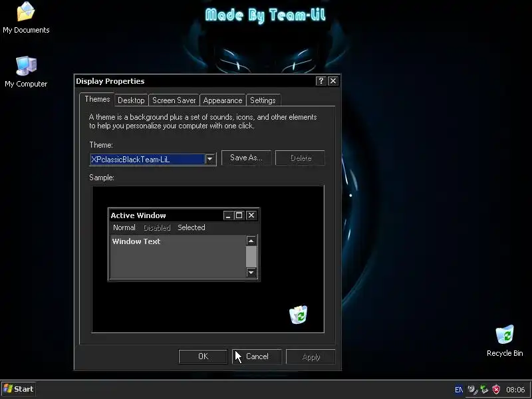This screenshot has width=532, height=399.
Task: Close the Display Properties dialog
Action: [x=333, y=81]
